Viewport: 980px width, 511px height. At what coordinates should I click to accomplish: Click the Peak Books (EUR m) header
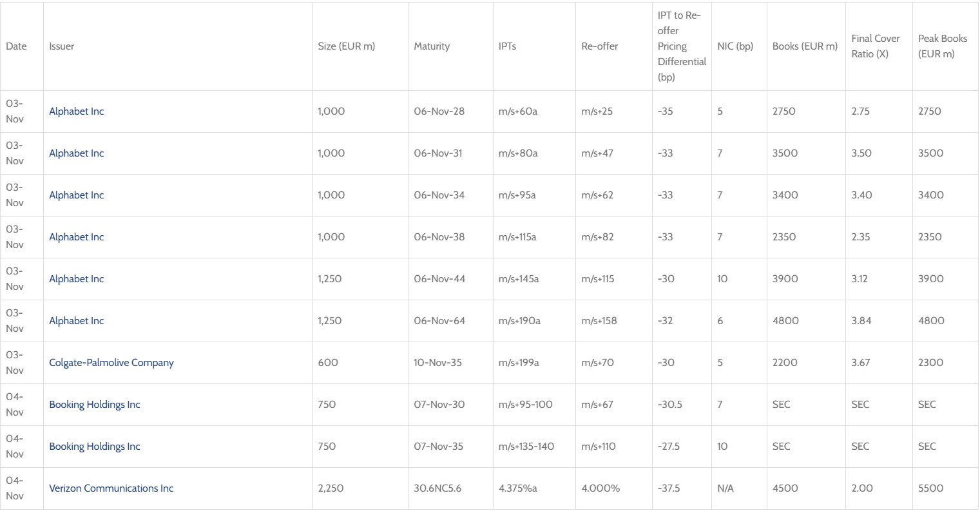coord(943,46)
